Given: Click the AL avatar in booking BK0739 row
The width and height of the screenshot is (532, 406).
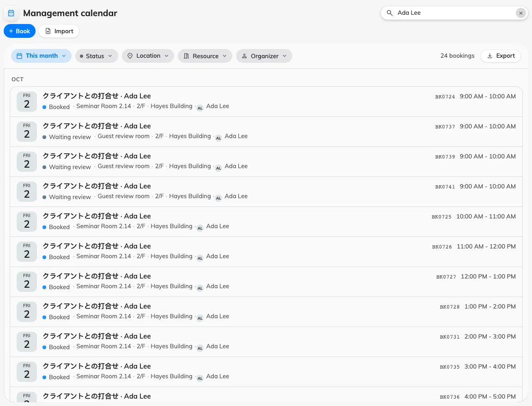Looking at the screenshot, I should coord(218,168).
